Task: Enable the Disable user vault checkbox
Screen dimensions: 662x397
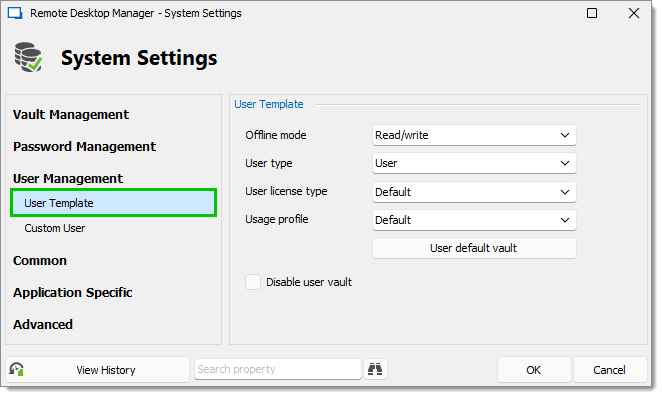Action: click(253, 282)
